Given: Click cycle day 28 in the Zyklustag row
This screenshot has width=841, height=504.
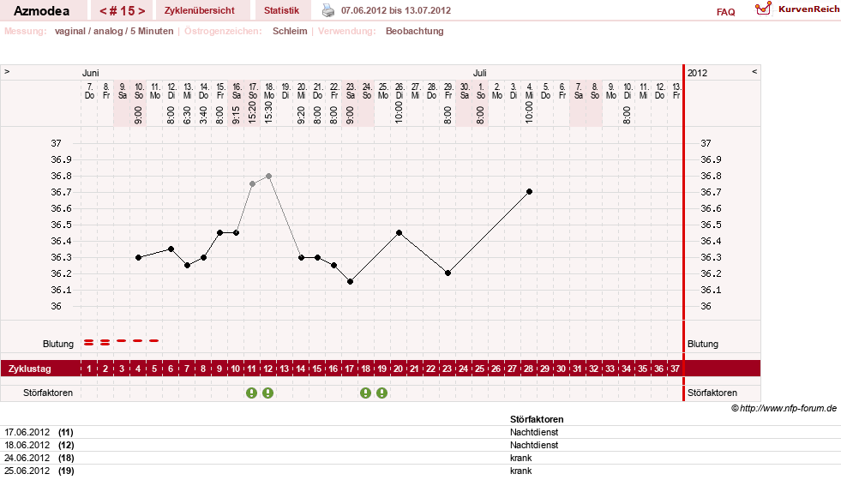Looking at the screenshot, I should click(x=529, y=369).
